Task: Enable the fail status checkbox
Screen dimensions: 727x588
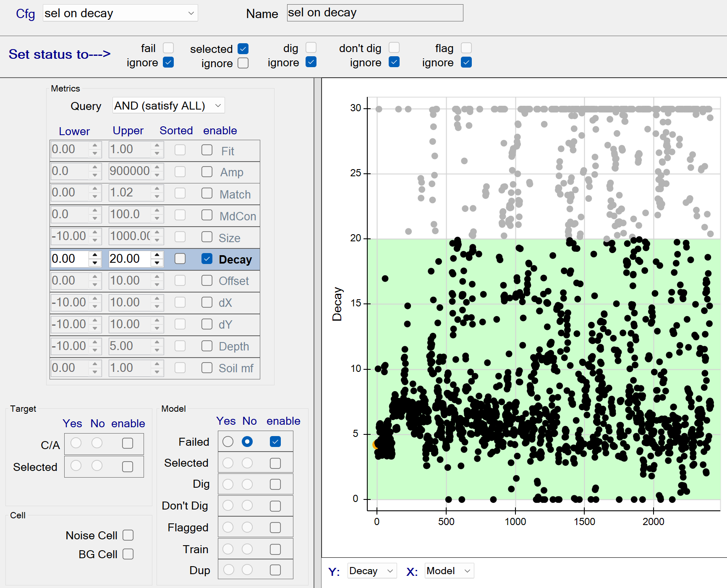Action: point(168,48)
